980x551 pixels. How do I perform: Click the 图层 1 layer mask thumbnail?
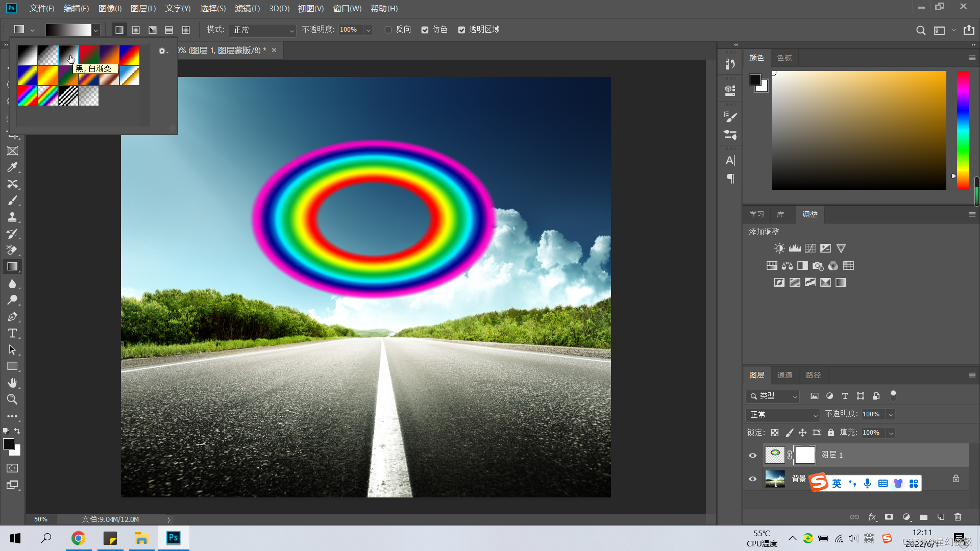point(805,455)
